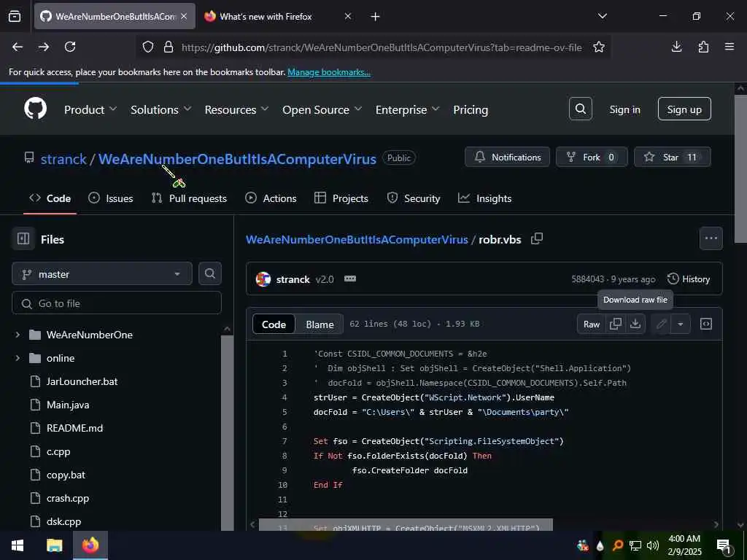
Task: Switch to Blame view toggle
Action: pos(320,324)
